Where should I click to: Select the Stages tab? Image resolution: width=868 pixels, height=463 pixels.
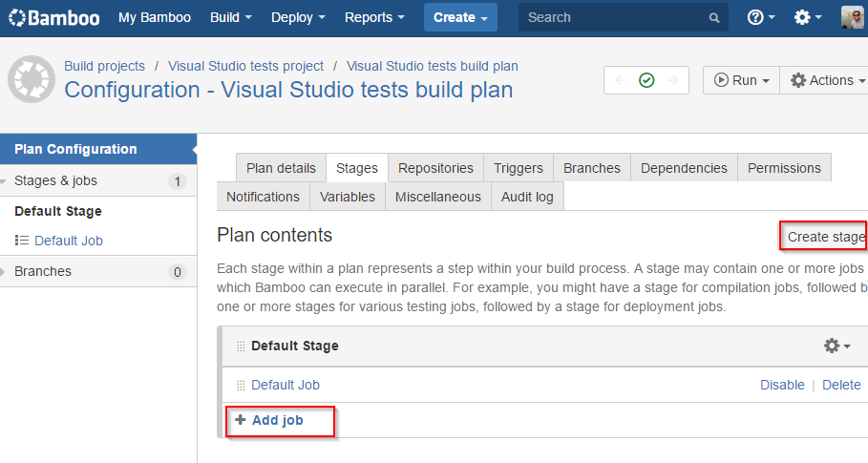pos(357,168)
